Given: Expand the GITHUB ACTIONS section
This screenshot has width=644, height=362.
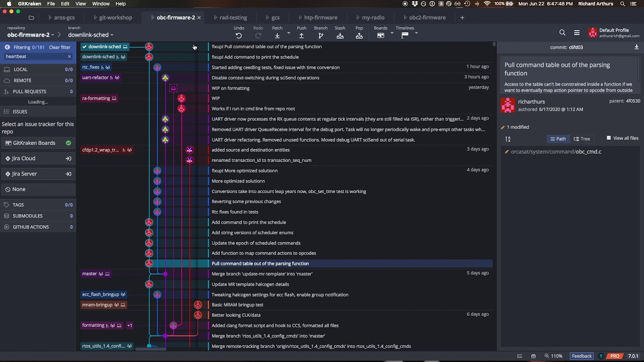Looking at the screenshot, I should pos(38,227).
